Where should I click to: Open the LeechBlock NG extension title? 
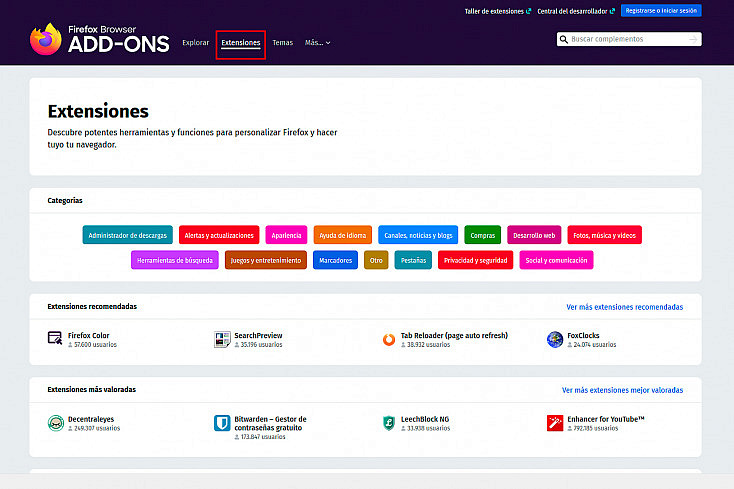[x=425, y=419]
